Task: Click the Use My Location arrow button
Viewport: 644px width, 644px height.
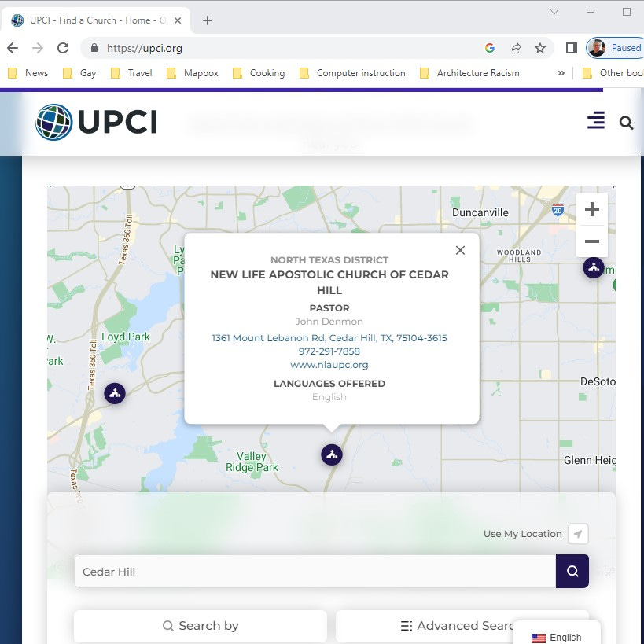Action: point(578,534)
